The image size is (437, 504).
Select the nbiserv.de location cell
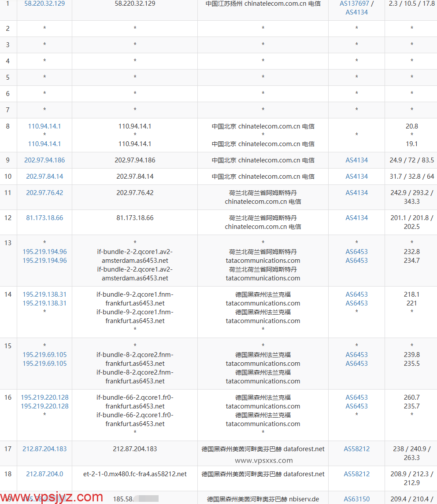point(263,499)
